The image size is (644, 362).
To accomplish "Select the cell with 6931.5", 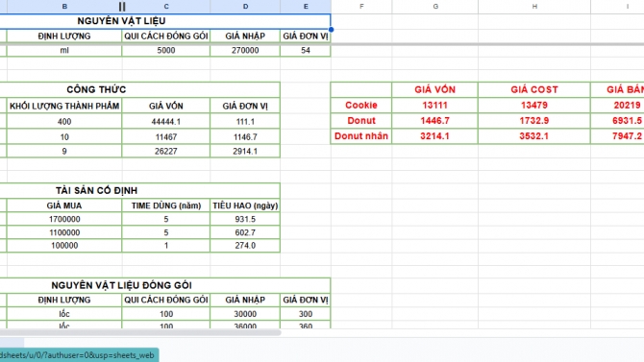I will point(617,121).
